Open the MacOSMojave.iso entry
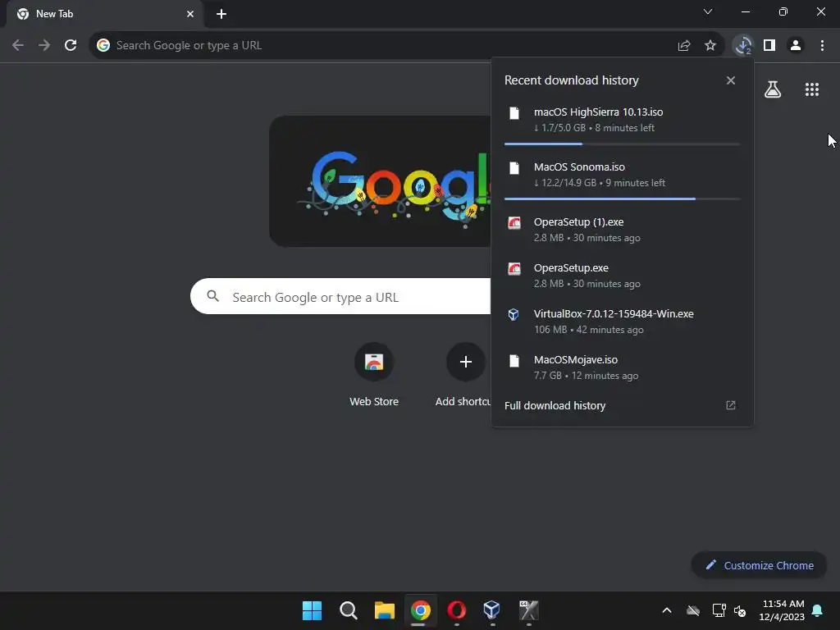This screenshot has height=630, width=840. coord(622,367)
